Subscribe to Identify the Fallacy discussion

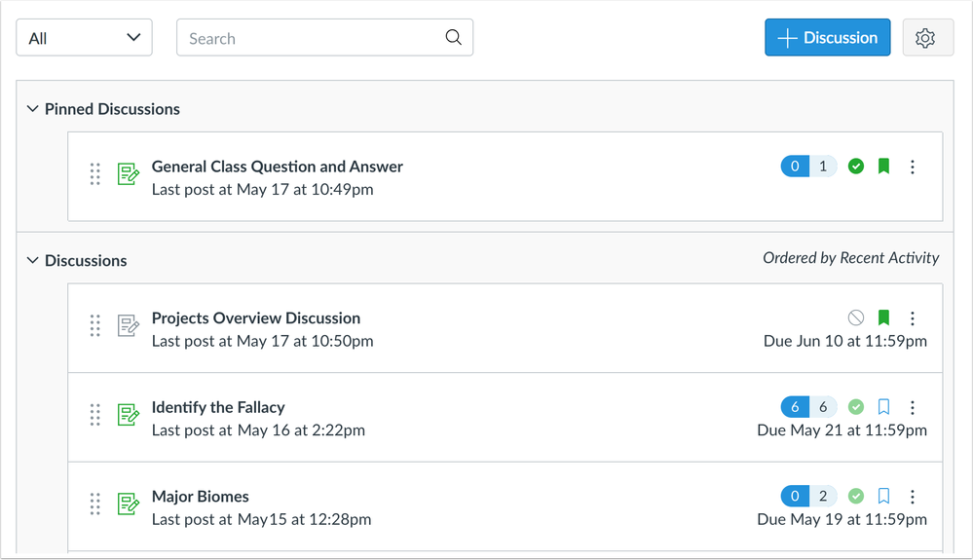[x=883, y=407]
